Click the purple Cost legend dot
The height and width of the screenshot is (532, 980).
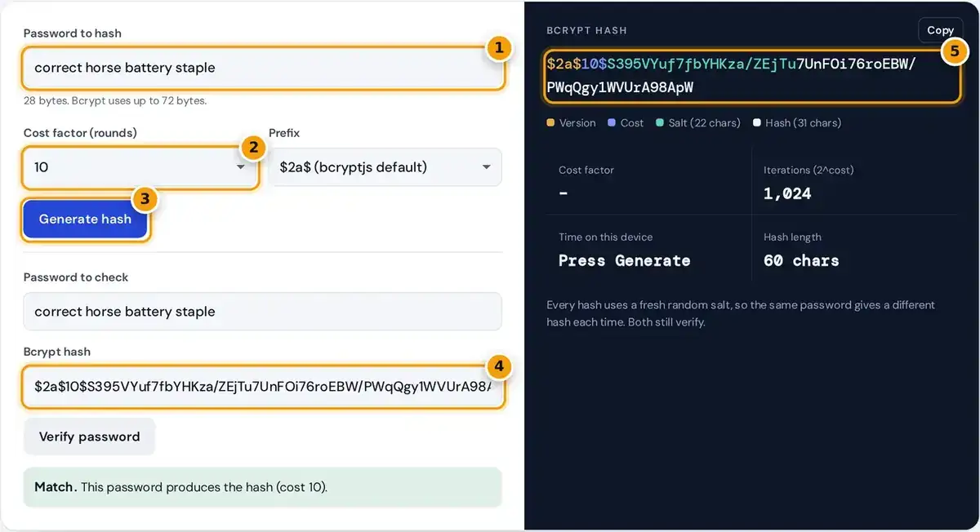coord(611,123)
